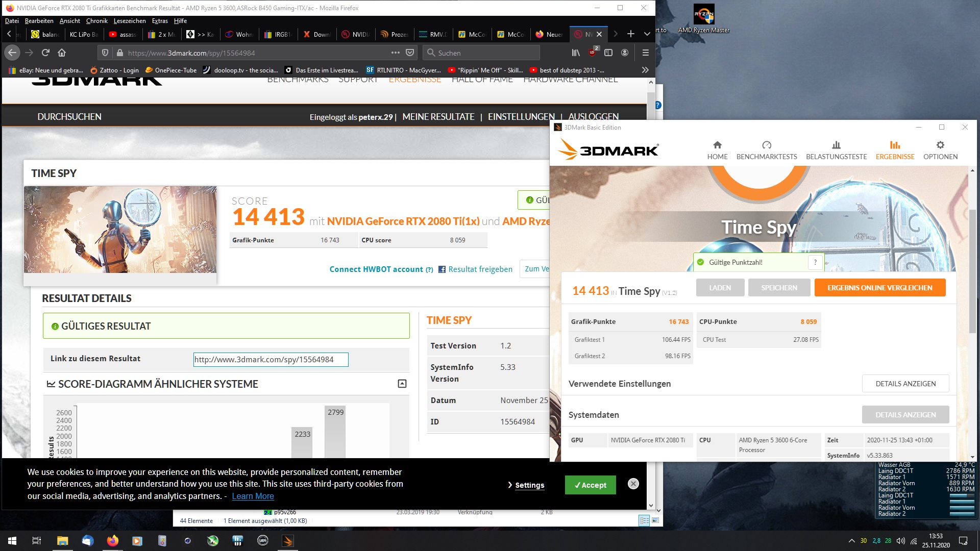
Task: Show hidden system tray icons
Action: 851,541
